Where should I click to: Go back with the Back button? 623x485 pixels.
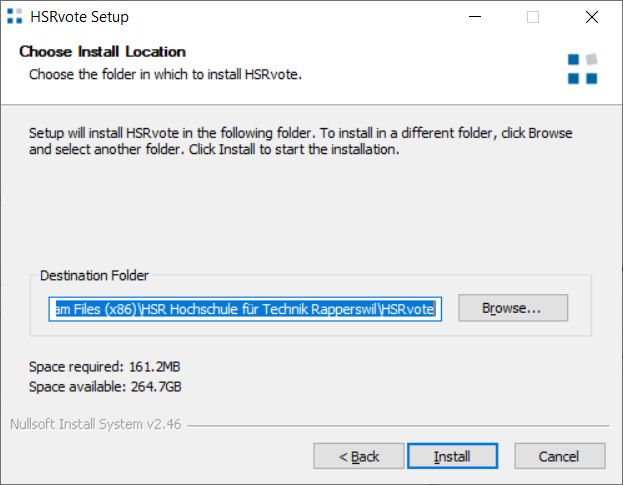(359, 456)
